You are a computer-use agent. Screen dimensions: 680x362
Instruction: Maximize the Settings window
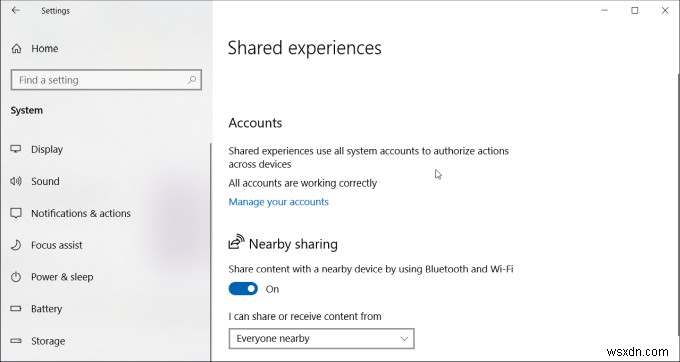click(x=635, y=10)
